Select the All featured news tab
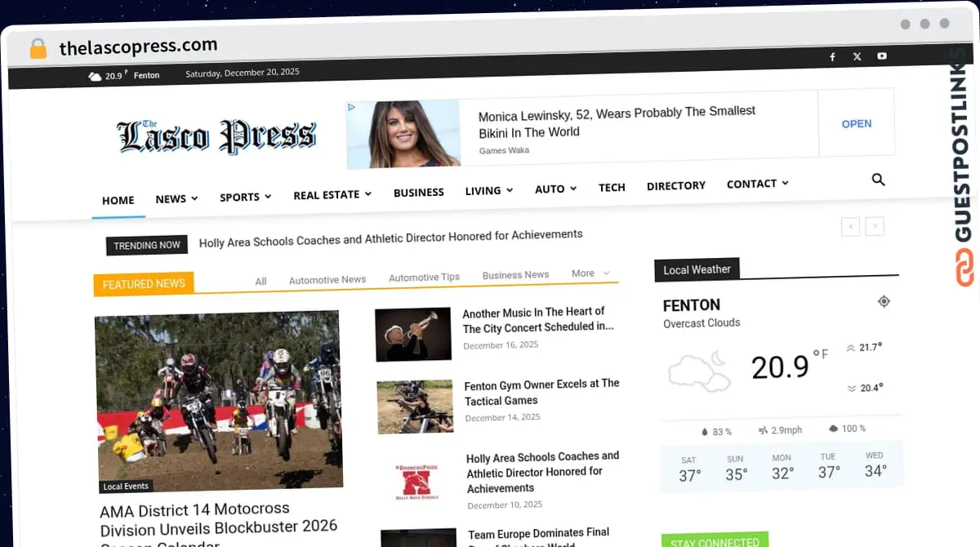The image size is (980, 547). pos(261,281)
